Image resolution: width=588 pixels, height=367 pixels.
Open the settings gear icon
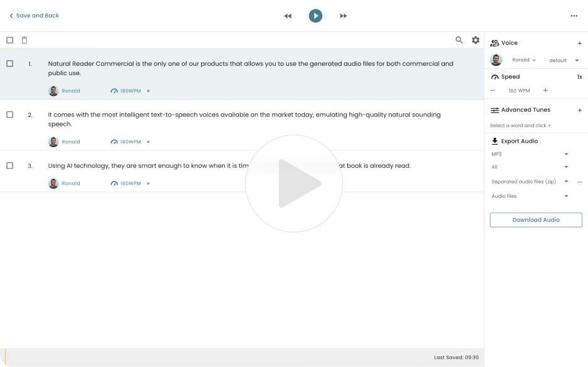tap(476, 39)
